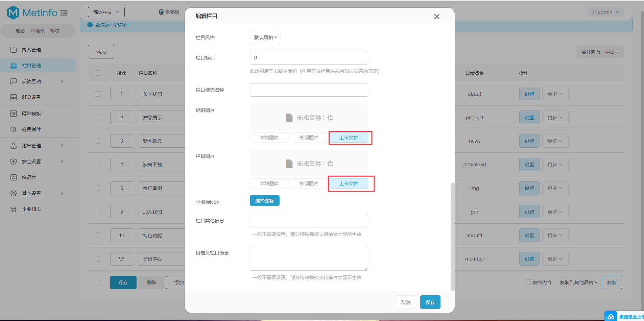Click the cloud upload icon at bottom right
The height and width of the screenshot is (321, 644).
click(611, 317)
